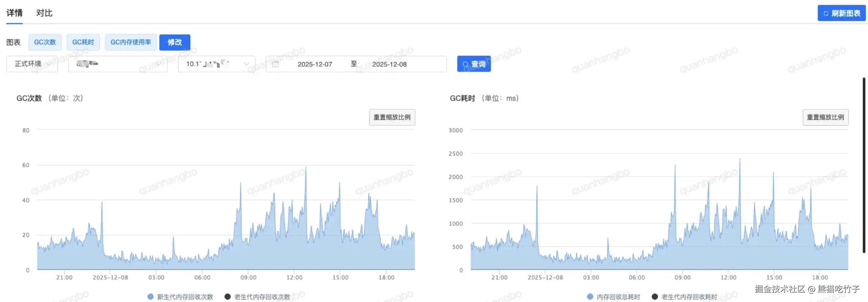This screenshot has width=868, height=302.
Task: Click the end date 2025-12-08 field
Action: (x=389, y=64)
